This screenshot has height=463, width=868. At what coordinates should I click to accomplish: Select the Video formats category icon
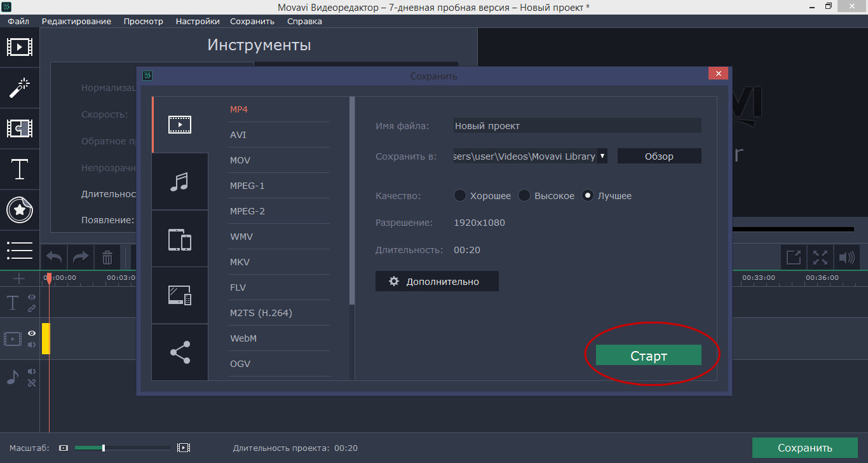click(180, 125)
